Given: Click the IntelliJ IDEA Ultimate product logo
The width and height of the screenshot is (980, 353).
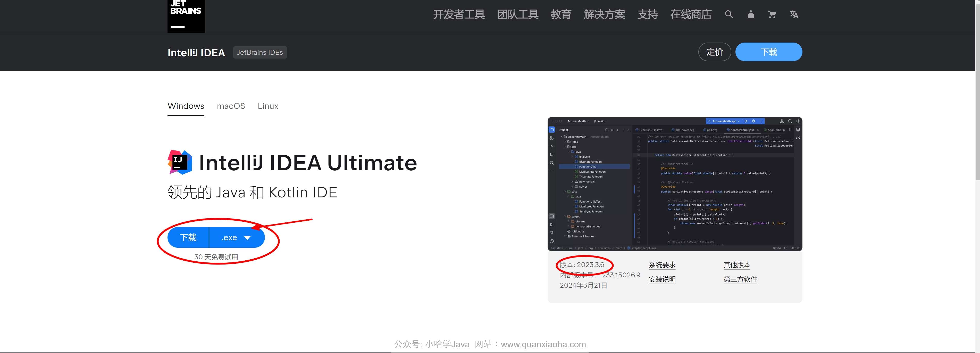Looking at the screenshot, I should point(180,162).
